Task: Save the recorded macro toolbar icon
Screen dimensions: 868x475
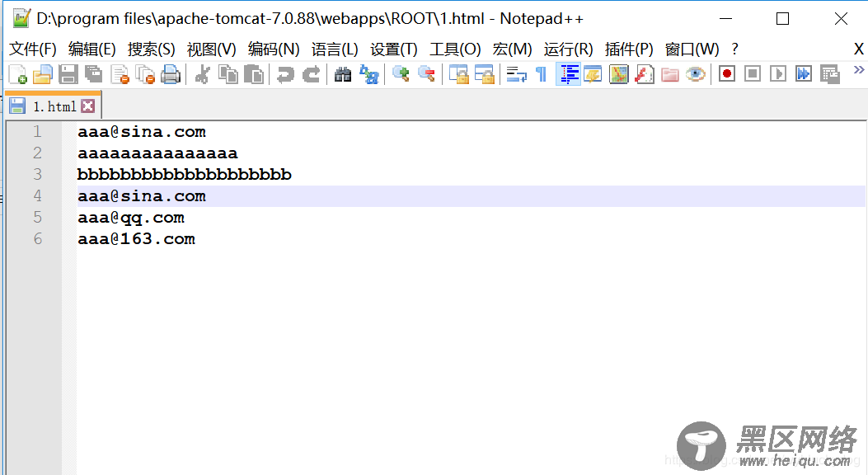Action: 829,74
